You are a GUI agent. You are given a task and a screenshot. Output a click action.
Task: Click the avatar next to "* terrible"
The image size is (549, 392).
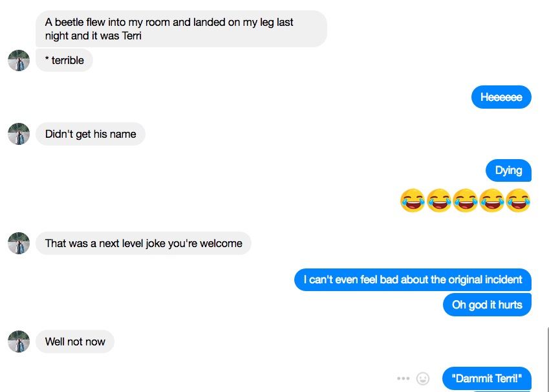coord(19,60)
